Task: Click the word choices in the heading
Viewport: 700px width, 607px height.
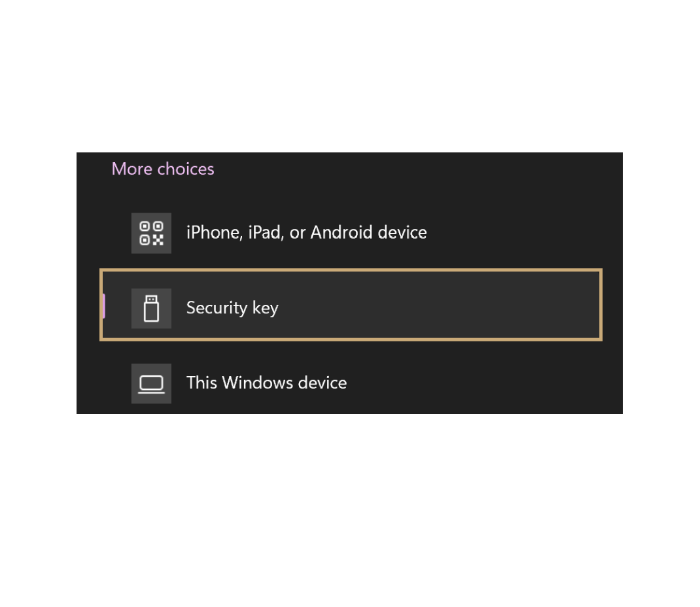Action: pyautogui.click(x=186, y=169)
